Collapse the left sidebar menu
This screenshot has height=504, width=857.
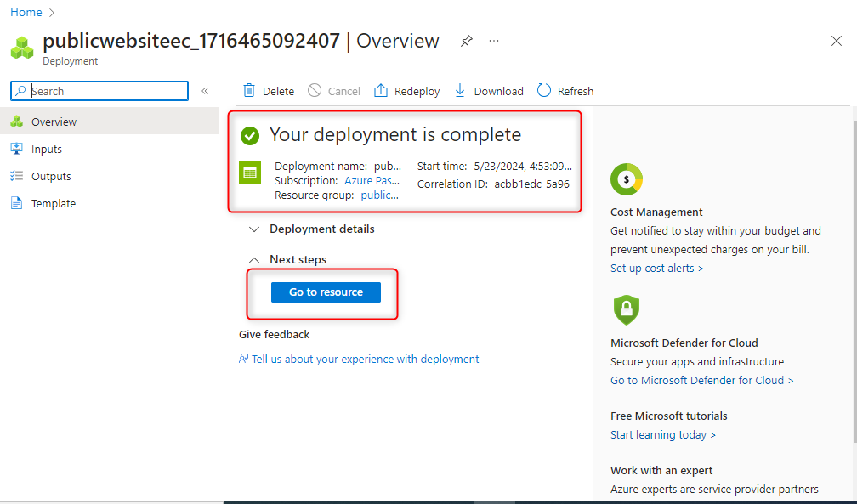[205, 91]
